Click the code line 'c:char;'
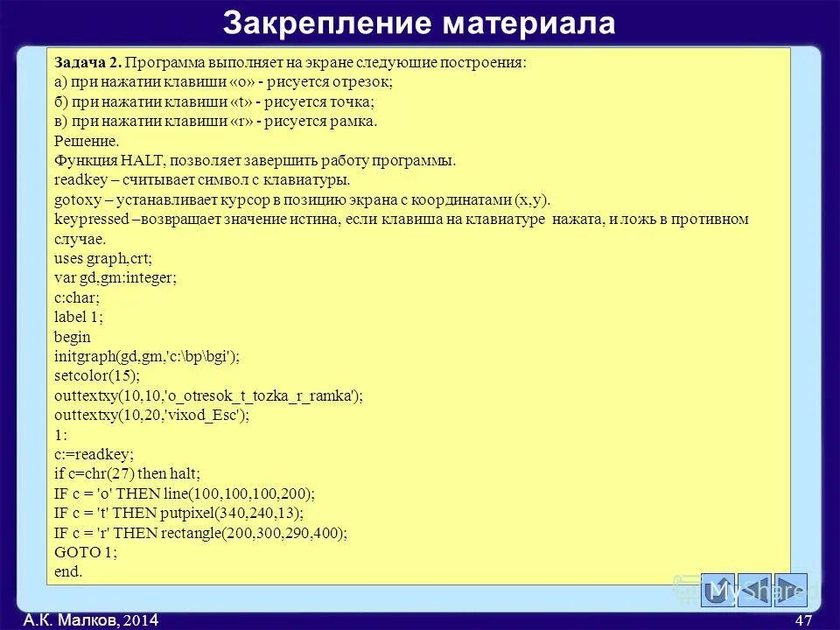 [x=77, y=297]
